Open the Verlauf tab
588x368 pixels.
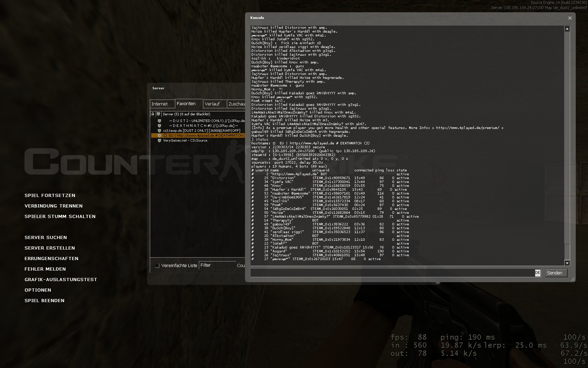click(x=215, y=104)
